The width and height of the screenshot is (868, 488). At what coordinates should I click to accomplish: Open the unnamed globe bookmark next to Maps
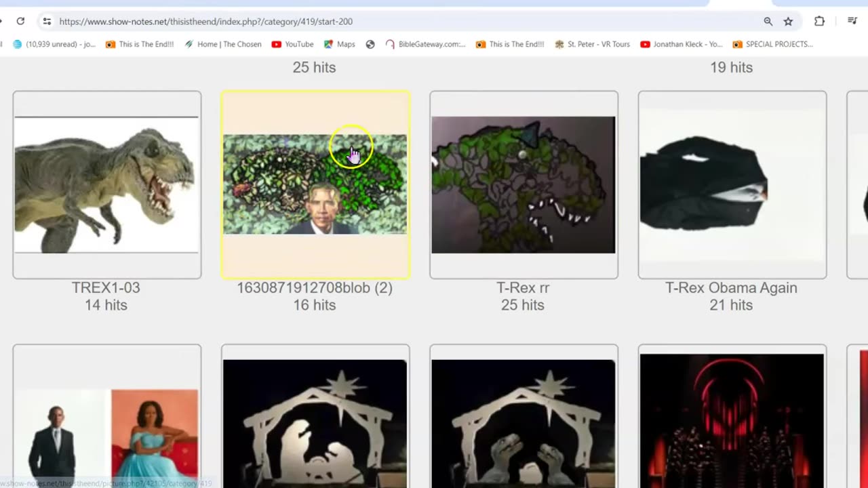(370, 44)
